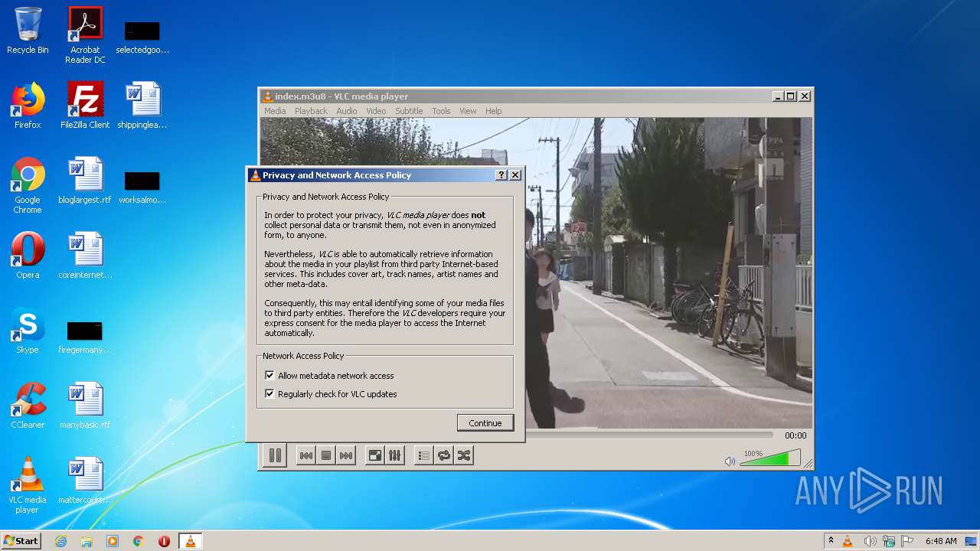The width and height of the screenshot is (980, 551).
Task: Open the VLC Playback menu
Action: pos(311,111)
